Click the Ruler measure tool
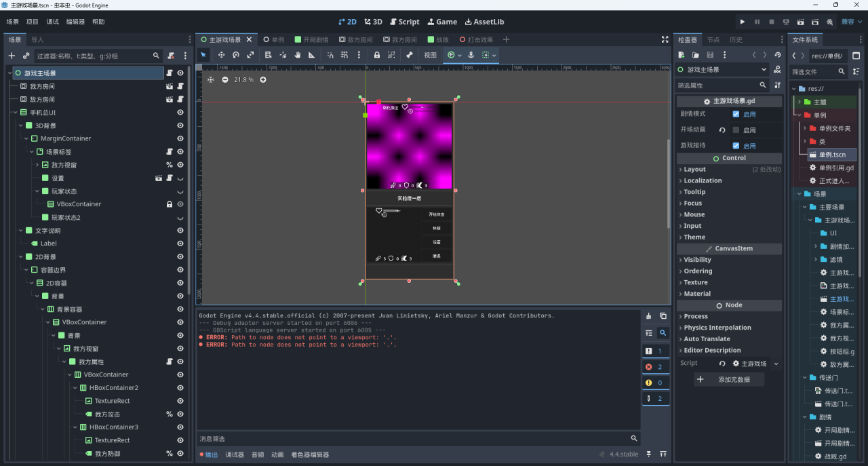 [x=312, y=55]
